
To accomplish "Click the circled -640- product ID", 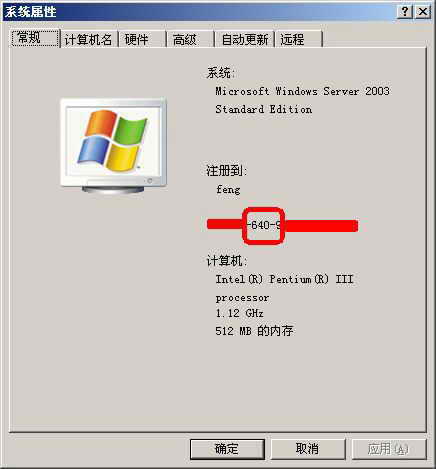I will 264,225.
